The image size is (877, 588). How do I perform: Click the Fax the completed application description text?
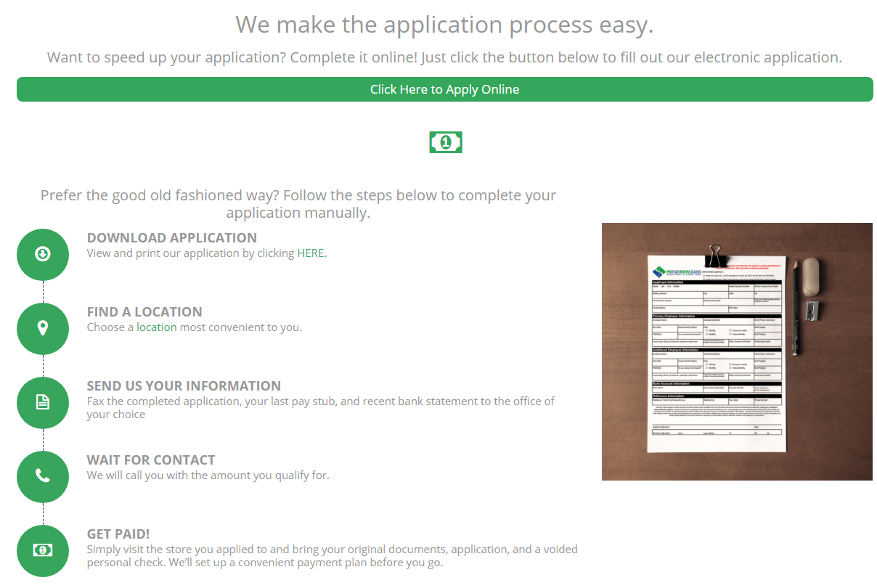click(x=321, y=408)
